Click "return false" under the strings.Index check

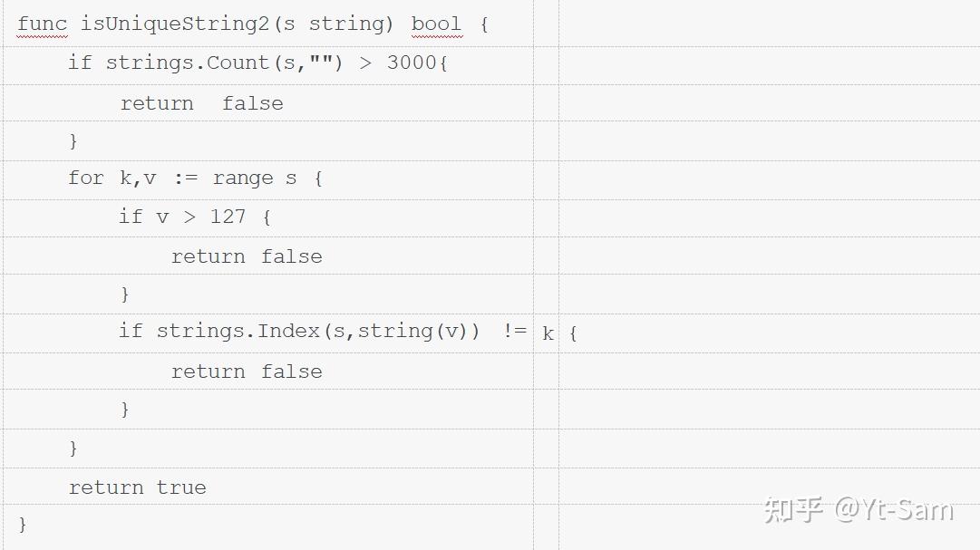pos(247,371)
